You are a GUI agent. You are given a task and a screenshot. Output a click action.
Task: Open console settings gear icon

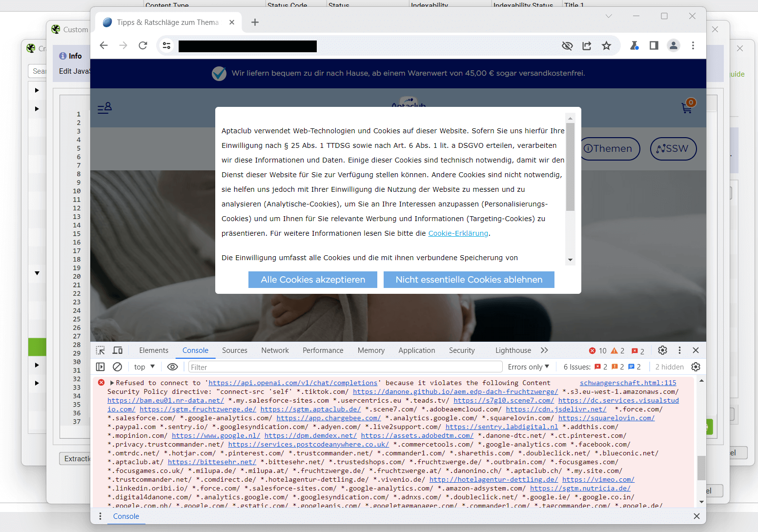(x=696, y=367)
